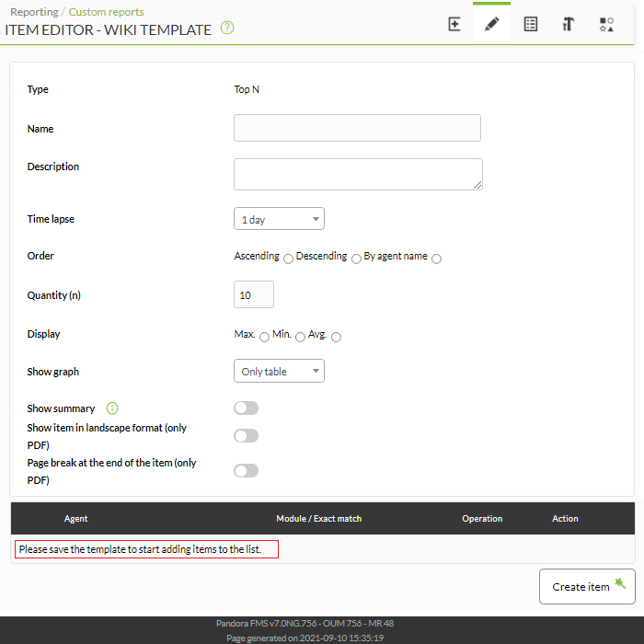This screenshot has width=644, height=644.
Task: Click Pandora FMS version footer text
Action: pos(305,623)
